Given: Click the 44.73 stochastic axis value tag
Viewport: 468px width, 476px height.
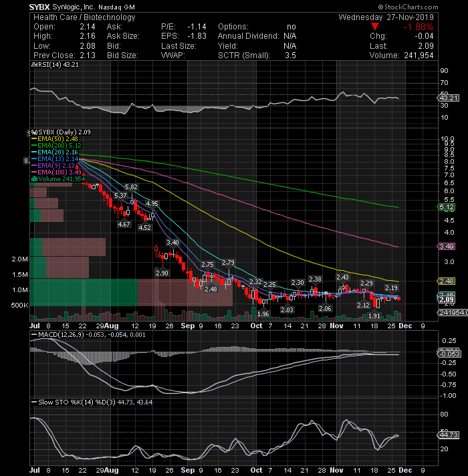Looking at the screenshot, I should tap(448, 435).
